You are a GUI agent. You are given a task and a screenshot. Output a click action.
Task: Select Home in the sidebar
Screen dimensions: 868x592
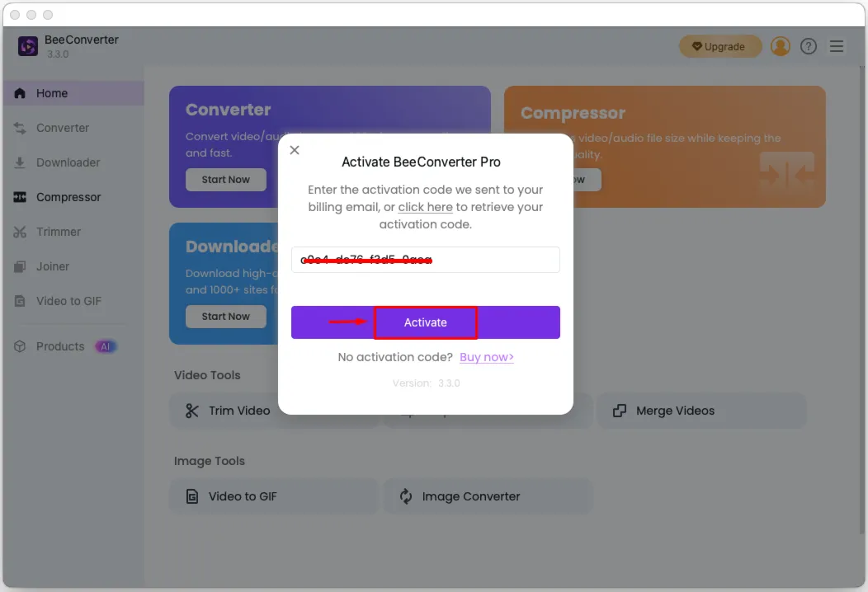73,93
